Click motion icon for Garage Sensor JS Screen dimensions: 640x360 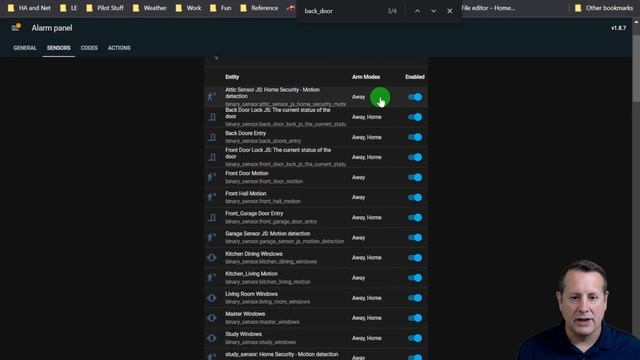click(x=212, y=238)
